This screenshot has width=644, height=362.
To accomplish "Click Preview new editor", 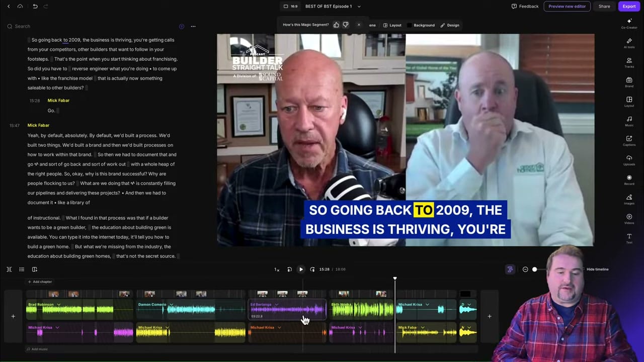I will tap(567, 7).
